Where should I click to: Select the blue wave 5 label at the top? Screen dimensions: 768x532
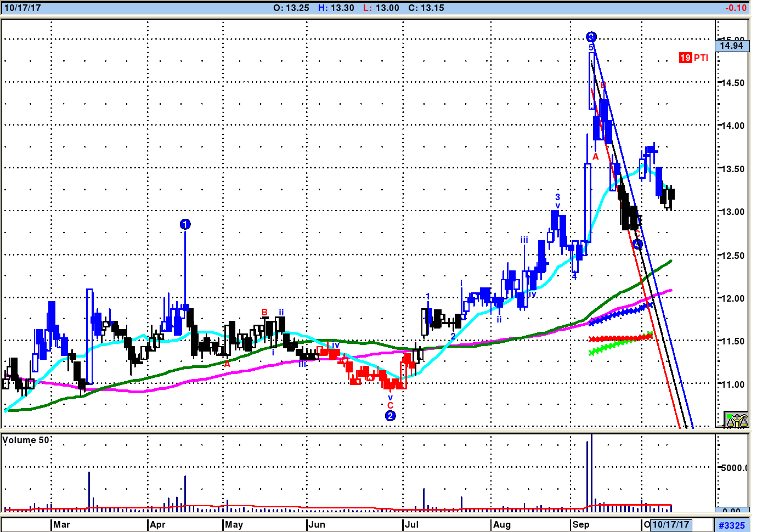591,48
